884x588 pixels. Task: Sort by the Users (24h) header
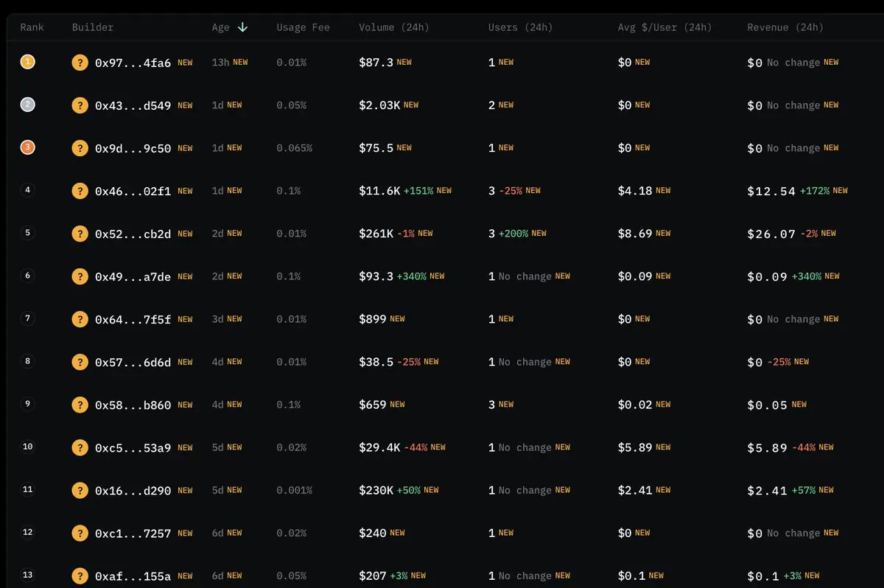(520, 27)
